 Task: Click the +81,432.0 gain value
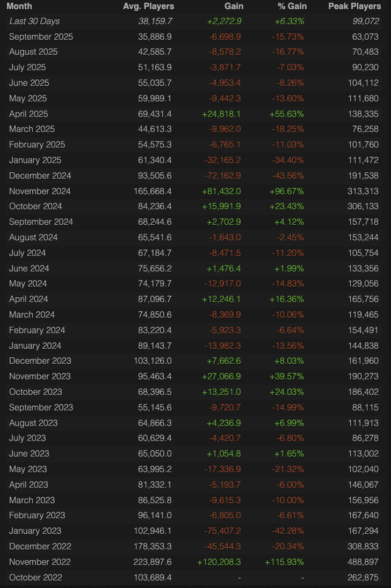pos(221,191)
